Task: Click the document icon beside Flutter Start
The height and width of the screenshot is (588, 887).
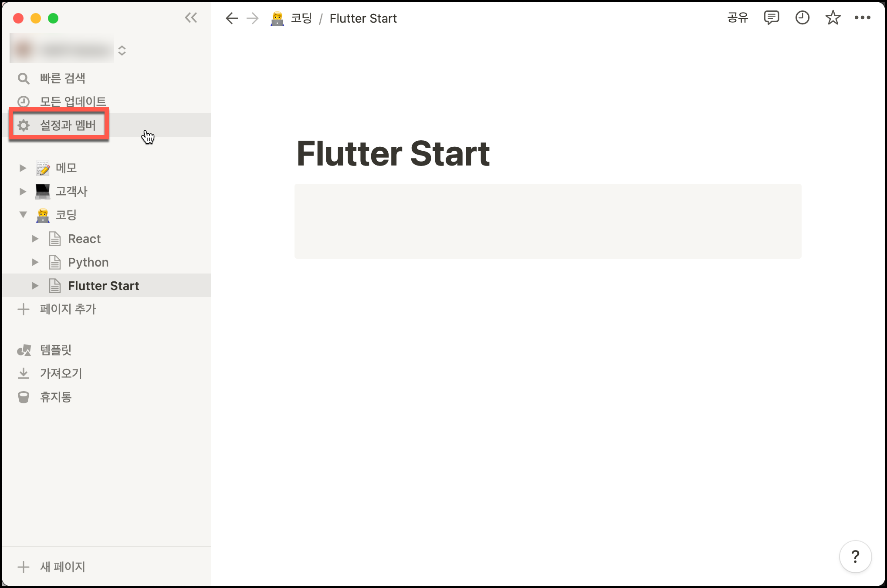Action: pos(55,286)
